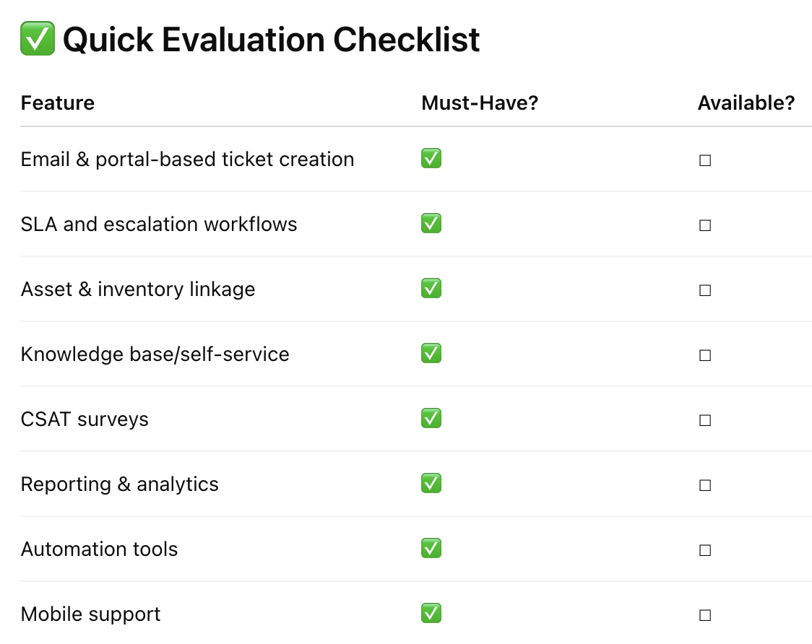Mark Reporting & analytics as available
Image resolution: width=812 pixels, height=644 pixels.
coord(705,485)
